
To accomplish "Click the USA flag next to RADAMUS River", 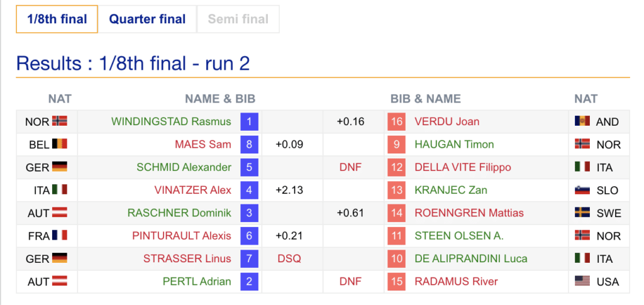I will (582, 281).
